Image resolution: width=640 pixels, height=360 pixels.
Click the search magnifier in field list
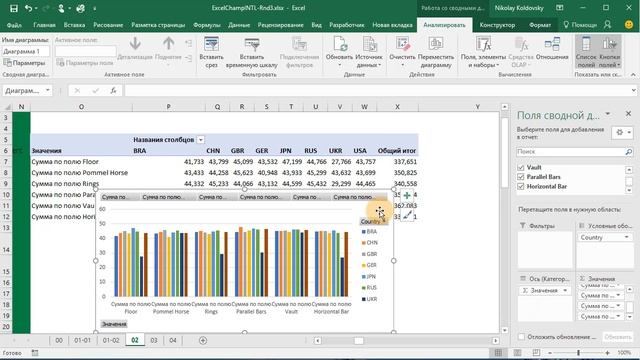pyautogui.click(x=629, y=151)
